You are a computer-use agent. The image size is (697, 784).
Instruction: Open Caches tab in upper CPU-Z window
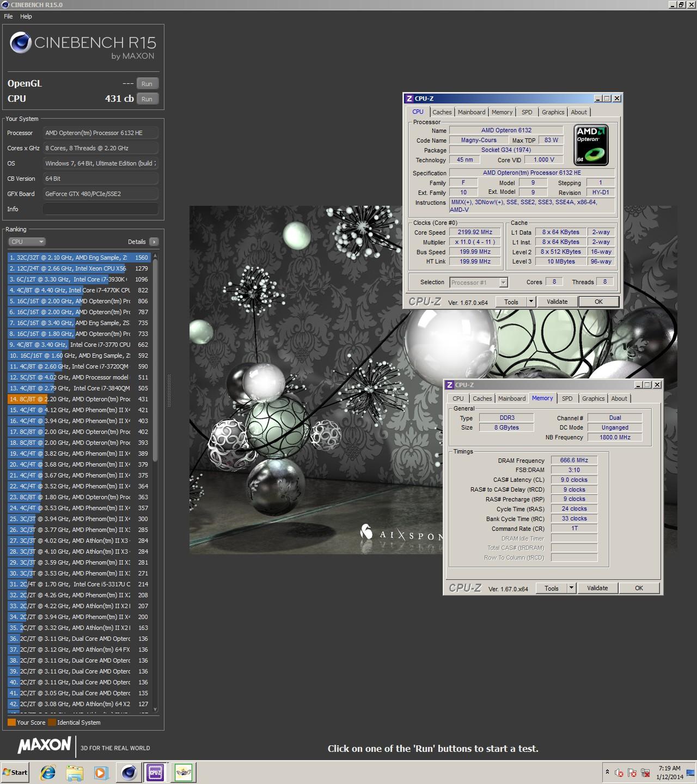coord(442,112)
